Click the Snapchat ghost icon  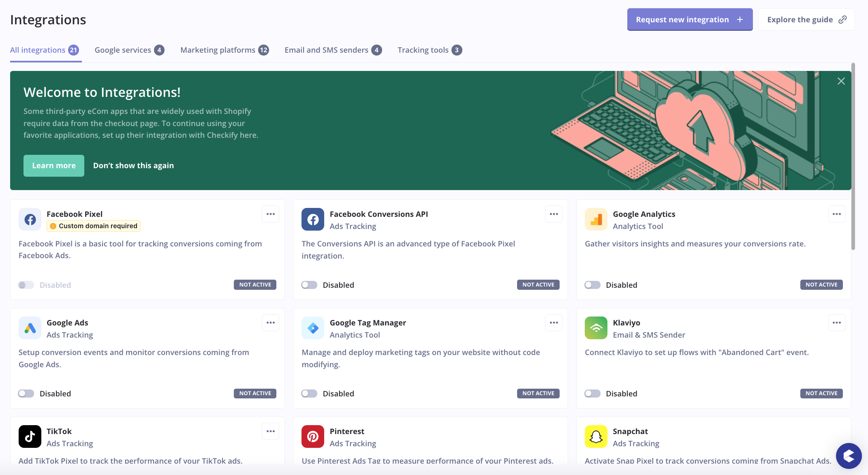pos(596,436)
